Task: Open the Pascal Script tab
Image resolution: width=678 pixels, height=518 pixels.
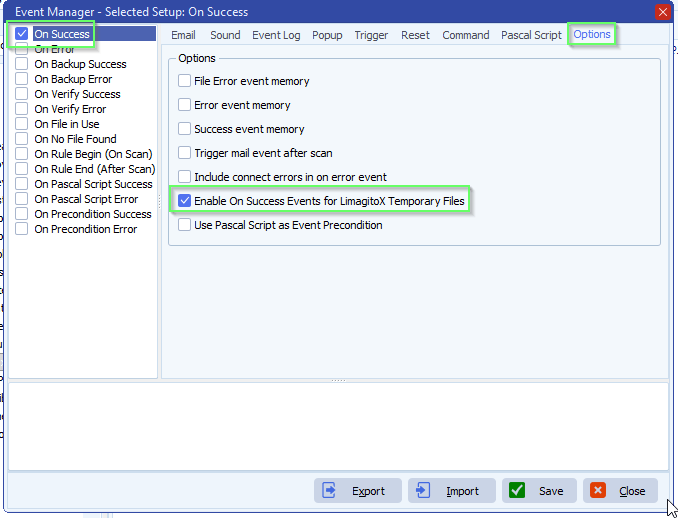Action: (x=531, y=35)
